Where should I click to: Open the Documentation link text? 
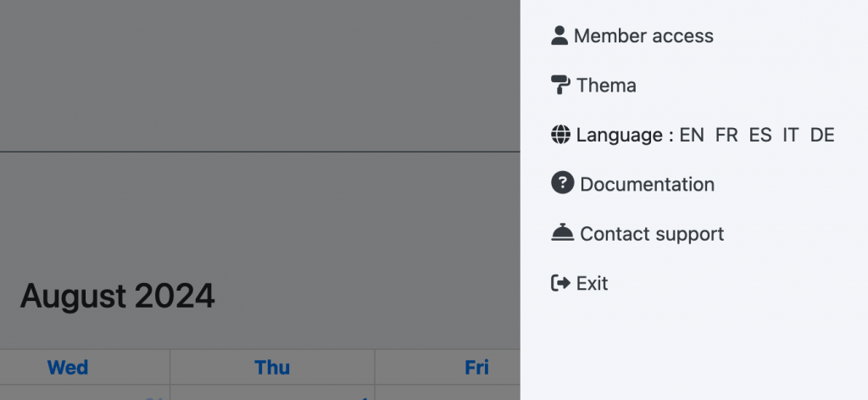[x=647, y=184]
